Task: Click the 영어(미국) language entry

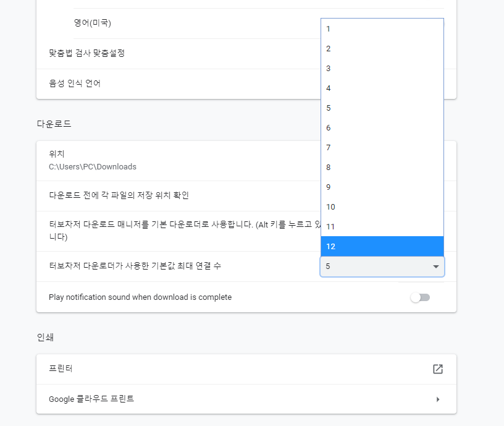Action: tap(93, 23)
